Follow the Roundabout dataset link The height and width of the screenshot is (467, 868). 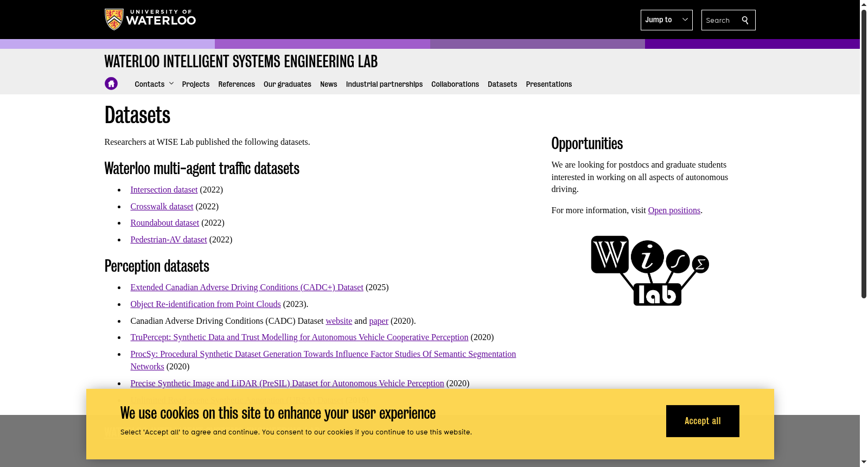click(165, 223)
